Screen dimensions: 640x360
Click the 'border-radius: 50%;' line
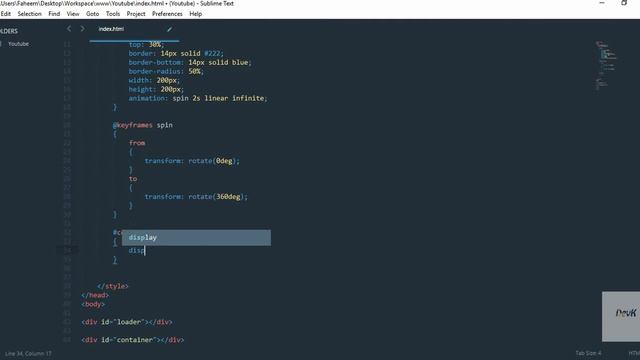[166, 71]
